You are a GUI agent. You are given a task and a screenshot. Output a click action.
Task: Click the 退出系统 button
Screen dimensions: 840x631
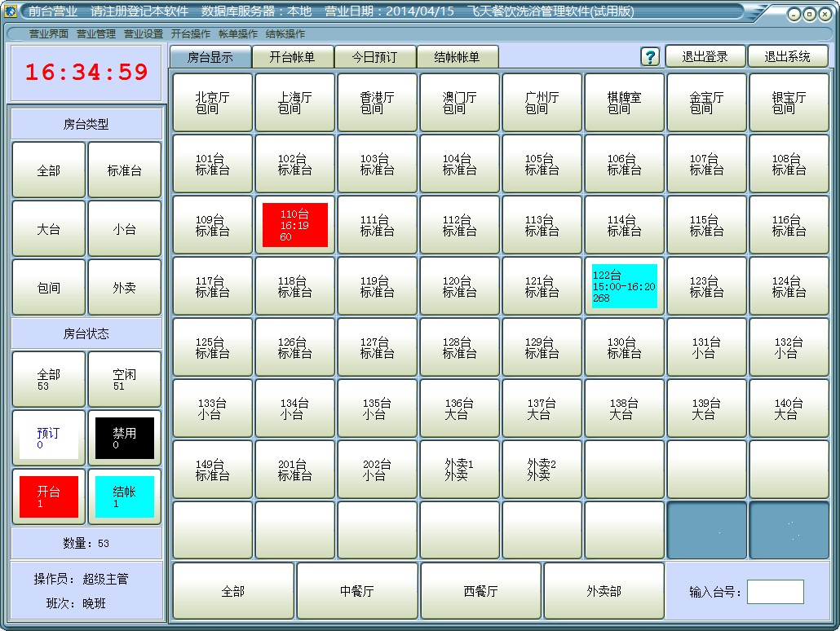[x=787, y=56]
